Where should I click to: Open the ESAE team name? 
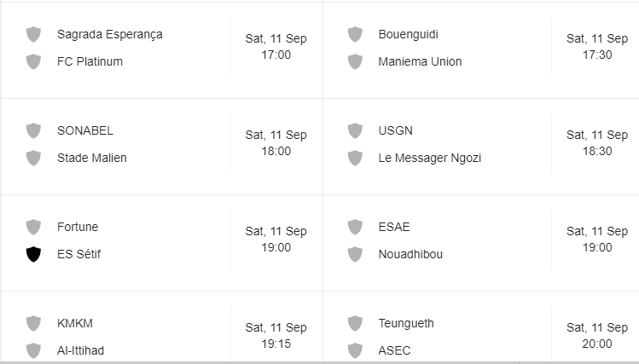[394, 227]
